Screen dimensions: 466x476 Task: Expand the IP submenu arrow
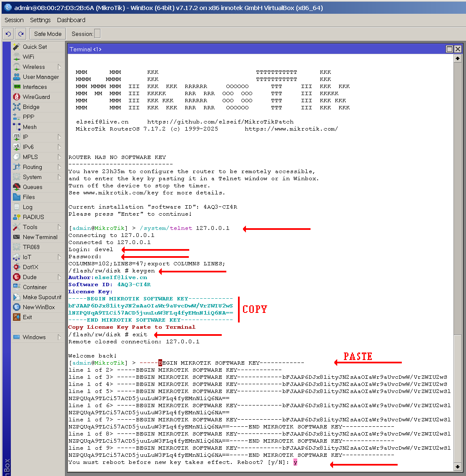pos(59,137)
